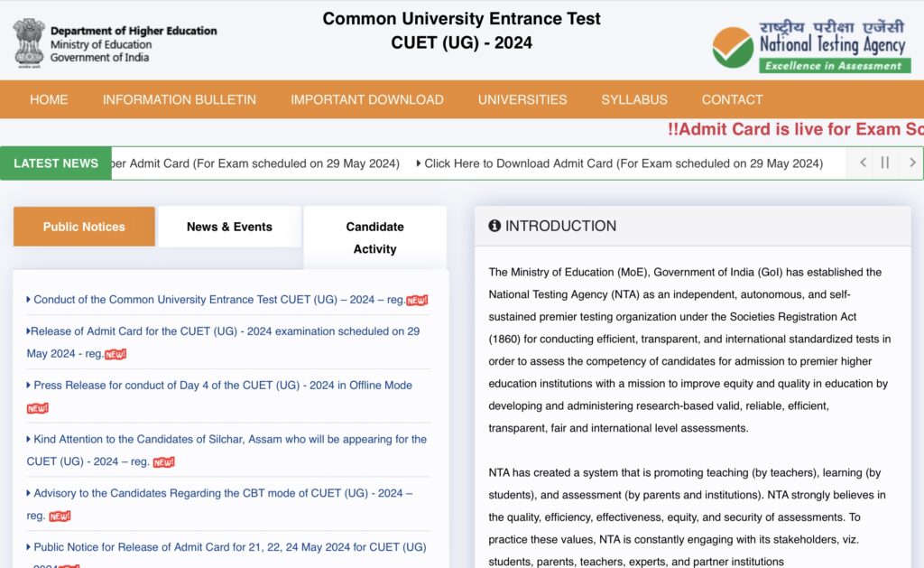Click the red '!!Admit Card is live' marquee
Image resolution: width=924 pixels, height=568 pixels.
796,129
